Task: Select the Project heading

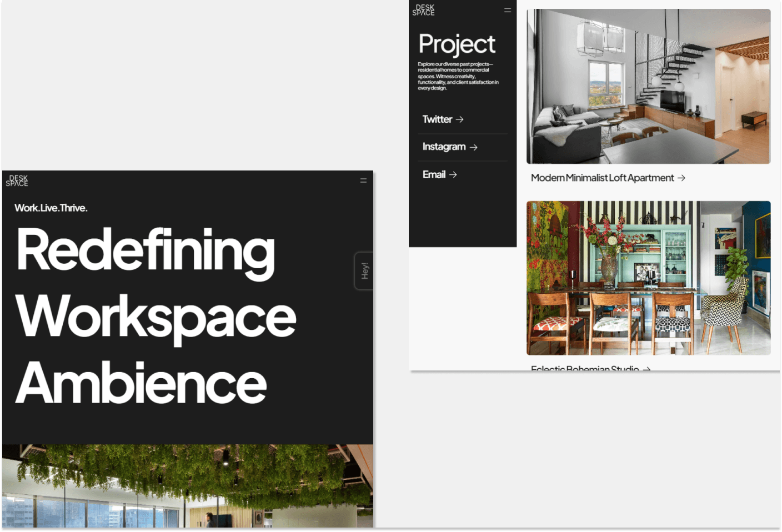Action: click(457, 44)
